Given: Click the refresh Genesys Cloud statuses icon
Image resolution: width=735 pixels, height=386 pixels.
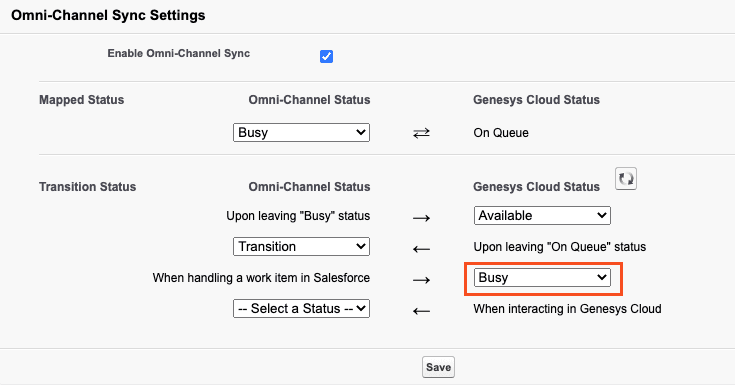Looking at the screenshot, I should coord(626,179).
